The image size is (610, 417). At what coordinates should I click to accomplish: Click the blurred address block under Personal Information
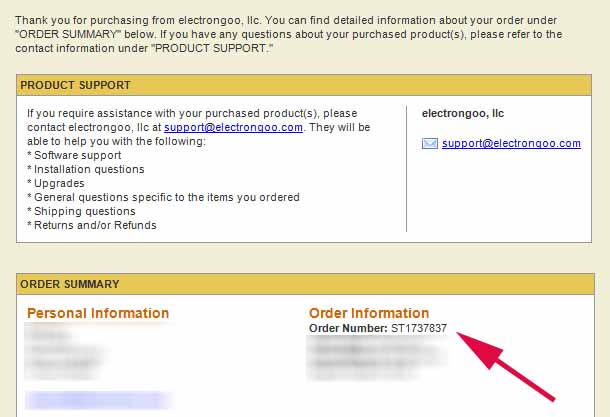[66, 352]
